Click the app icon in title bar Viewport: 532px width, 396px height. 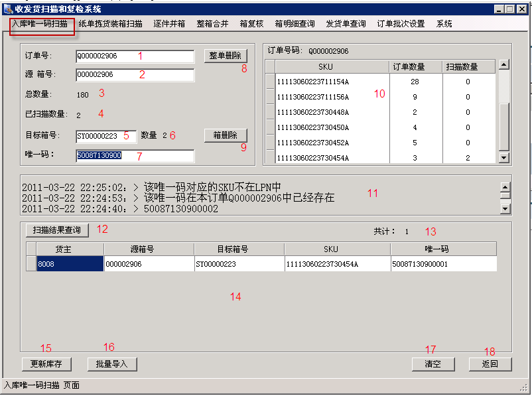pos(8,9)
